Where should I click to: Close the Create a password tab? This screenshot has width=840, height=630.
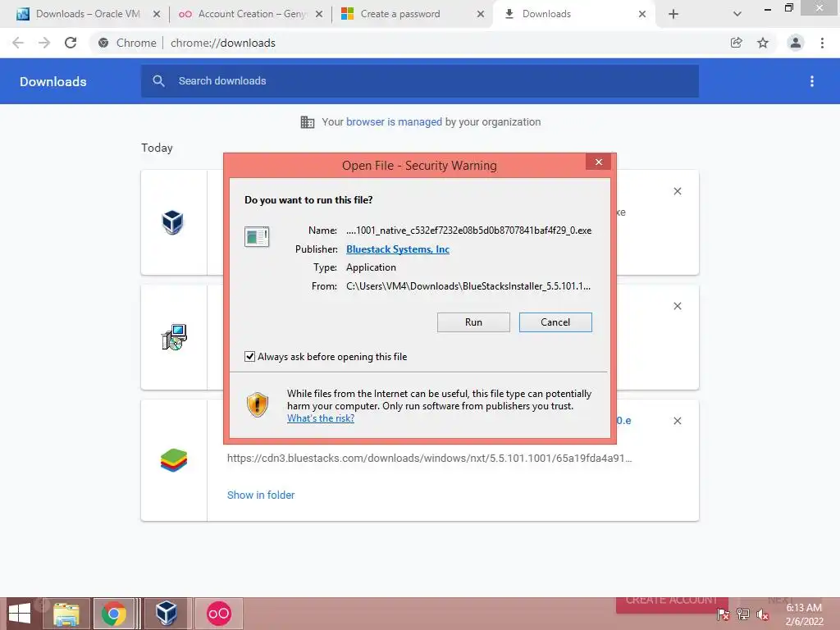481,14
